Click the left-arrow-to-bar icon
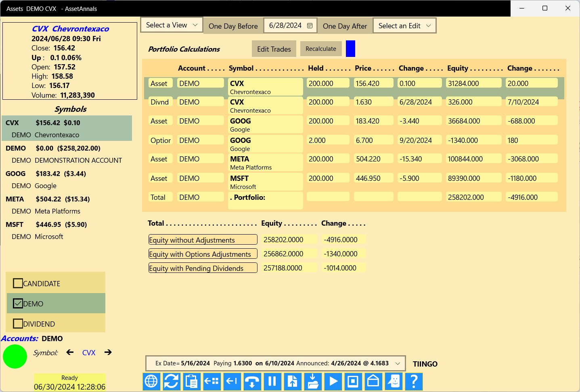Image resolution: width=580 pixels, height=392 pixels. (232, 381)
